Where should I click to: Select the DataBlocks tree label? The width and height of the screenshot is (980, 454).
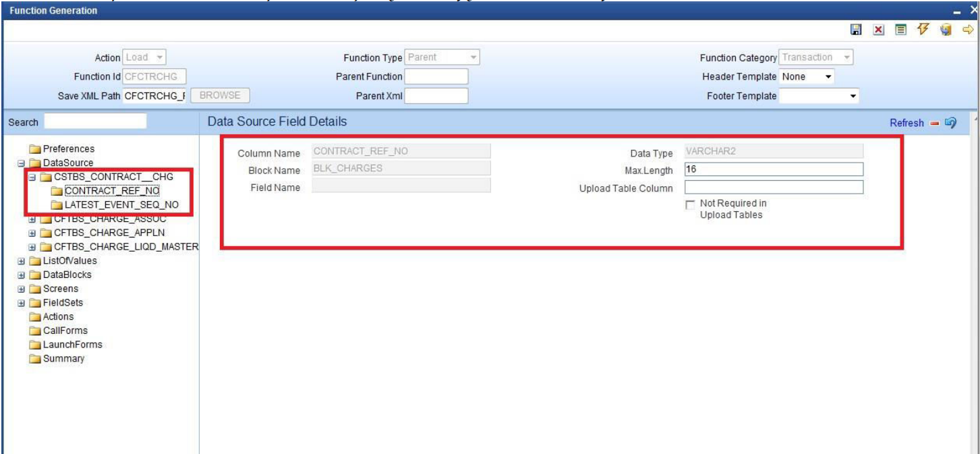(67, 275)
